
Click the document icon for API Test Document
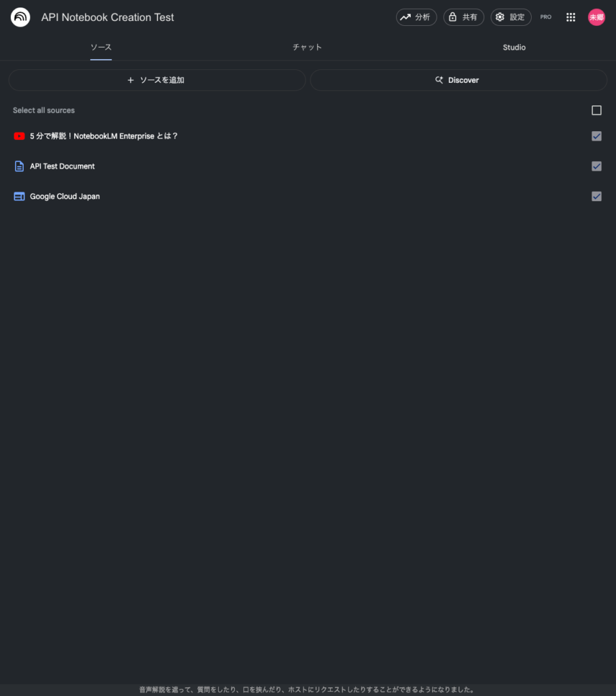18,166
